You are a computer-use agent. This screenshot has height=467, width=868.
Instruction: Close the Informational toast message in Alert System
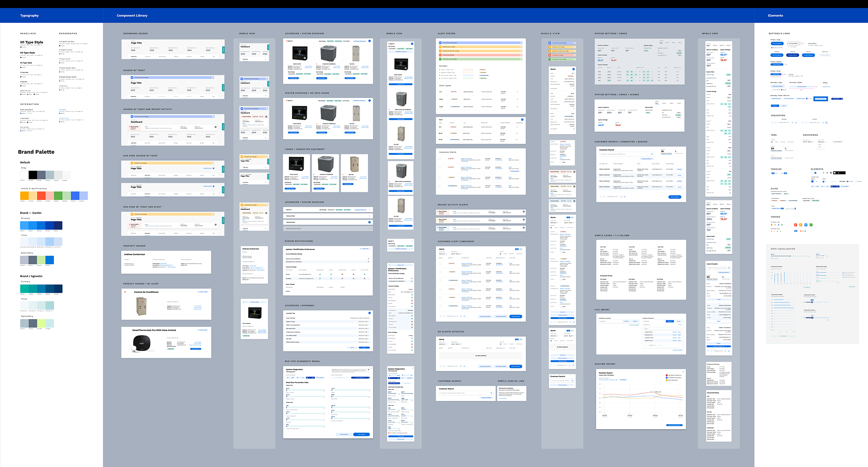(x=521, y=43)
